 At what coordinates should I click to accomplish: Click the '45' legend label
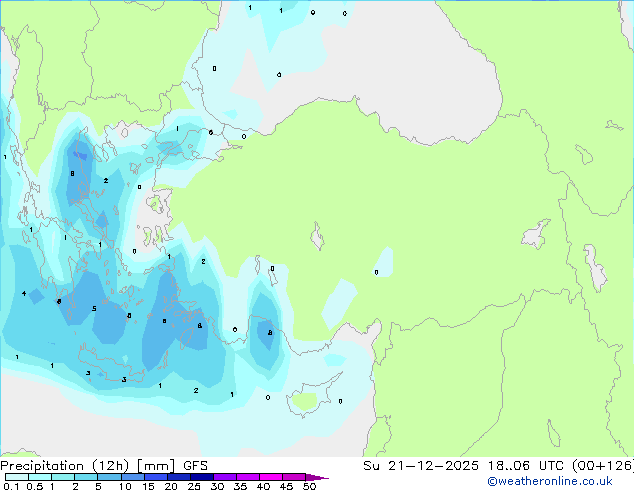coord(286,486)
